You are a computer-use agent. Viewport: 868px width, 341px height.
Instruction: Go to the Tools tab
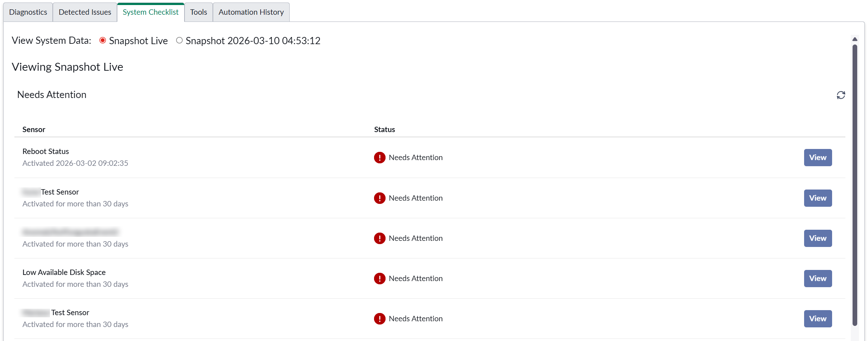click(x=199, y=12)
